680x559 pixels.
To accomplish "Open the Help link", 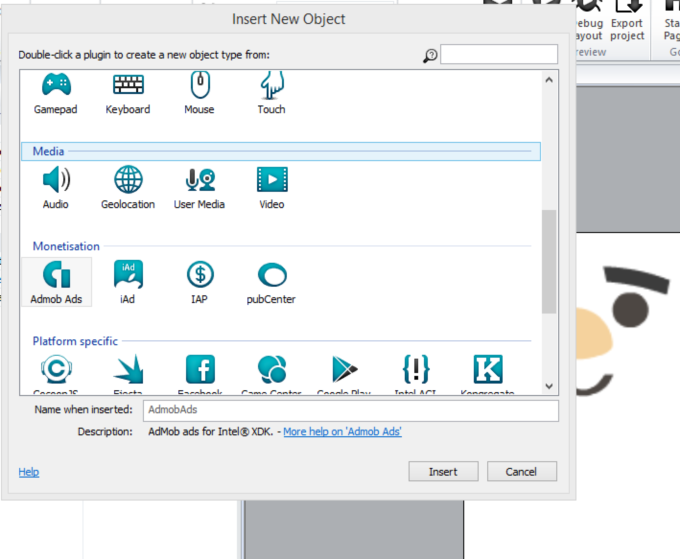I will point(29,472).
